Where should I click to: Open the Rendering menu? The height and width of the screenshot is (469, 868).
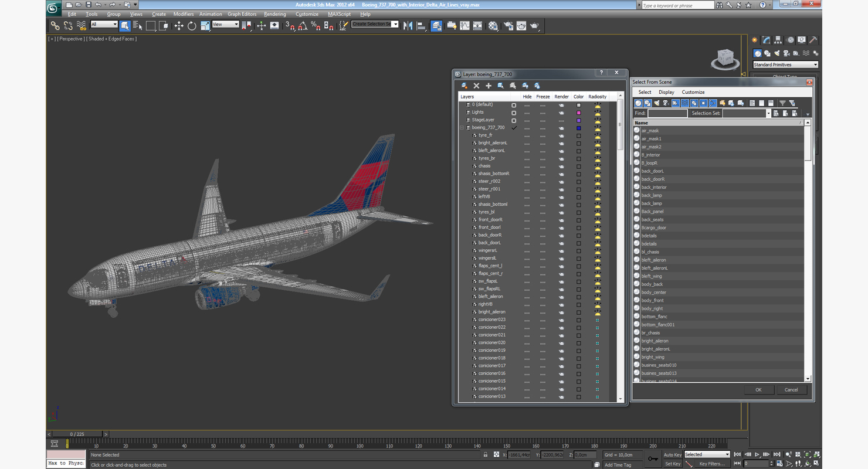275,14
